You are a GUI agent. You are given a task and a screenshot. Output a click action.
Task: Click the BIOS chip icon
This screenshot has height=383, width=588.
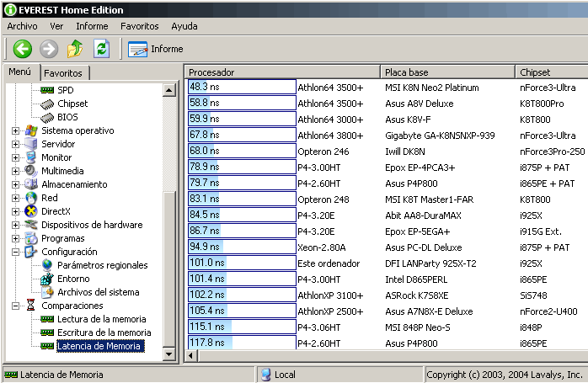47,117
